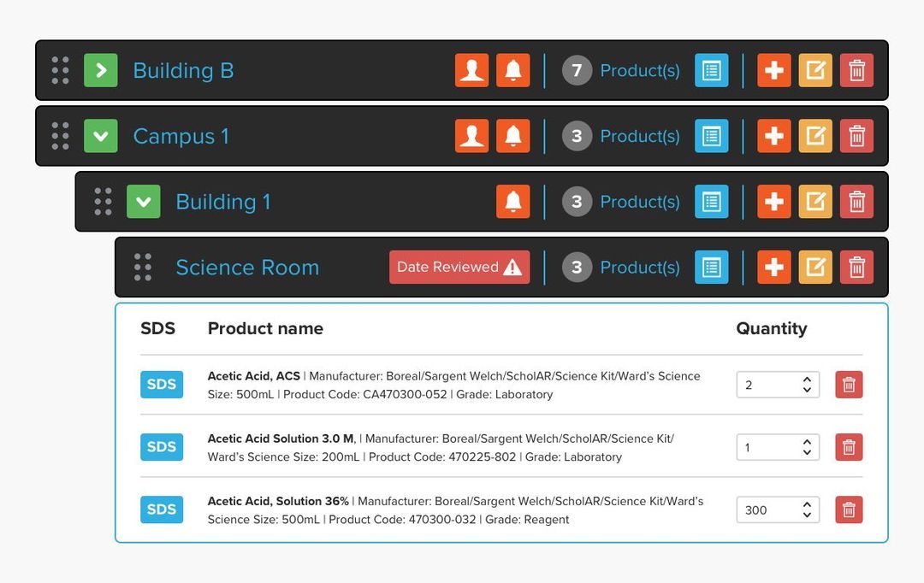Open the inventory list icon for Science Room
Image resolution: width=924 pixels, height=583 pixels.
point(711,267)
